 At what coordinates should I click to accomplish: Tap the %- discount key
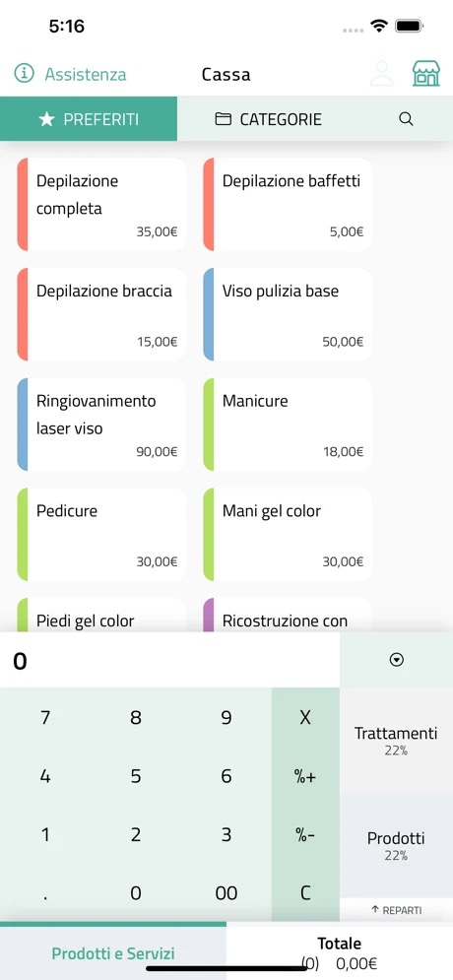(x=305, y=835)
